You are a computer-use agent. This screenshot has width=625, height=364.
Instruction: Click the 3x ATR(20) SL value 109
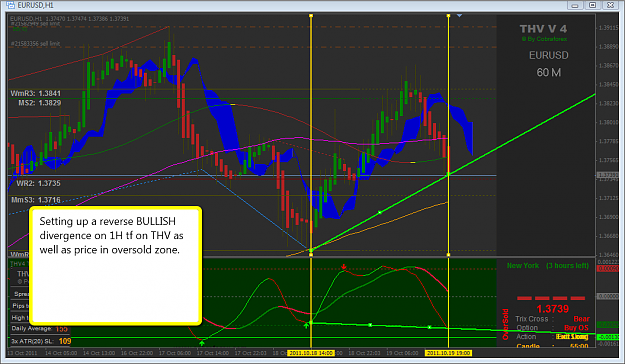point(65,341)
